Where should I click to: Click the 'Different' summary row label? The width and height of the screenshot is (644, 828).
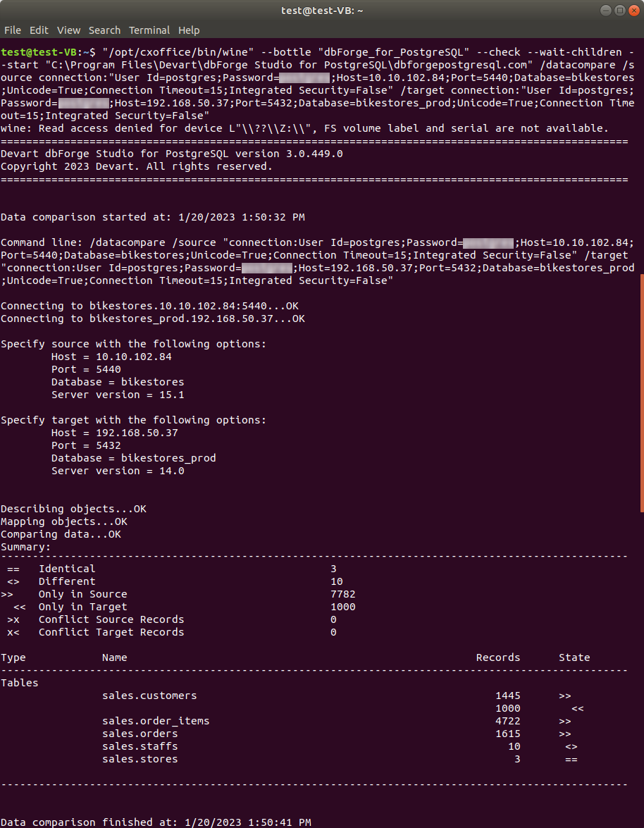67,581
